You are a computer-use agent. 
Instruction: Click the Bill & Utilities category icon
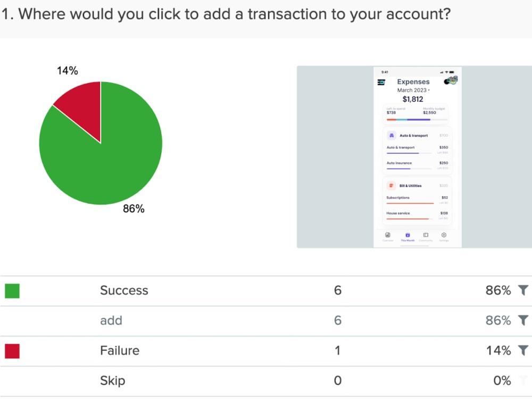391,186
